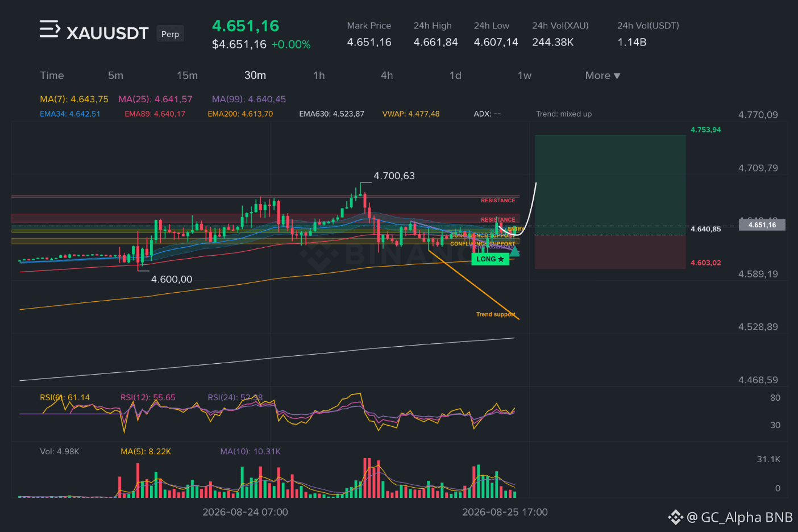Click the 4.528,89 price axis label
This screenshot has height=532, width=798.
[x=758, y=327]
